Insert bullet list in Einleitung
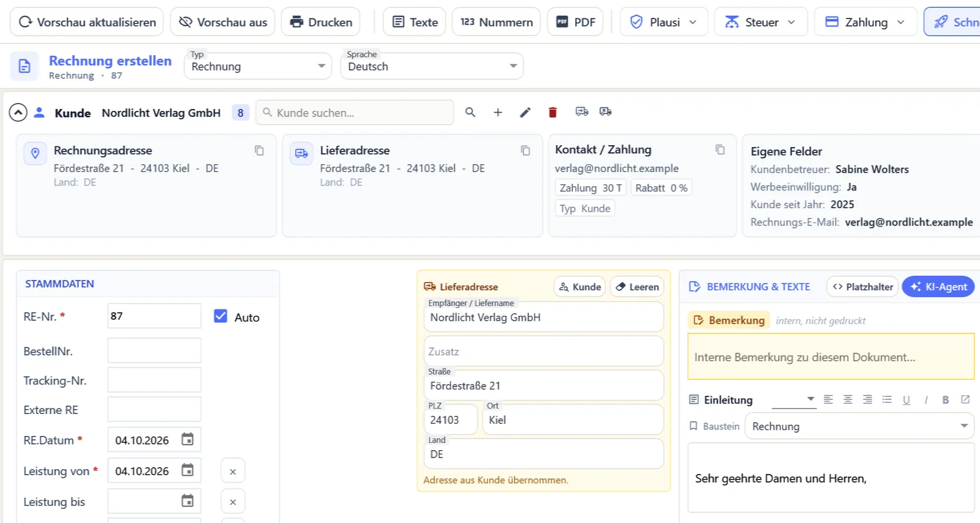This screenshot has width=980, height=523. pos(887,399)
